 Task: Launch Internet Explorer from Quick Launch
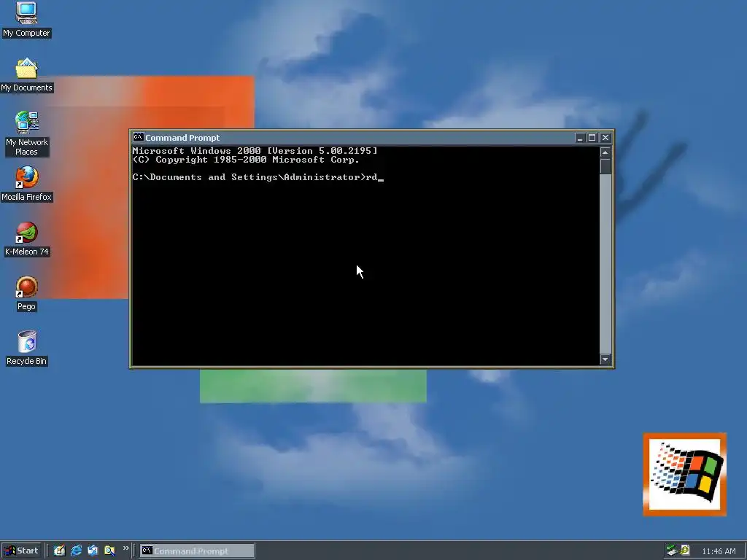(76, 551)
